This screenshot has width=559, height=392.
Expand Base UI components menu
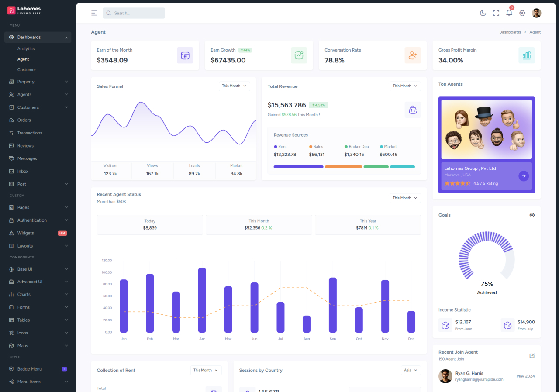coord(38,269)
